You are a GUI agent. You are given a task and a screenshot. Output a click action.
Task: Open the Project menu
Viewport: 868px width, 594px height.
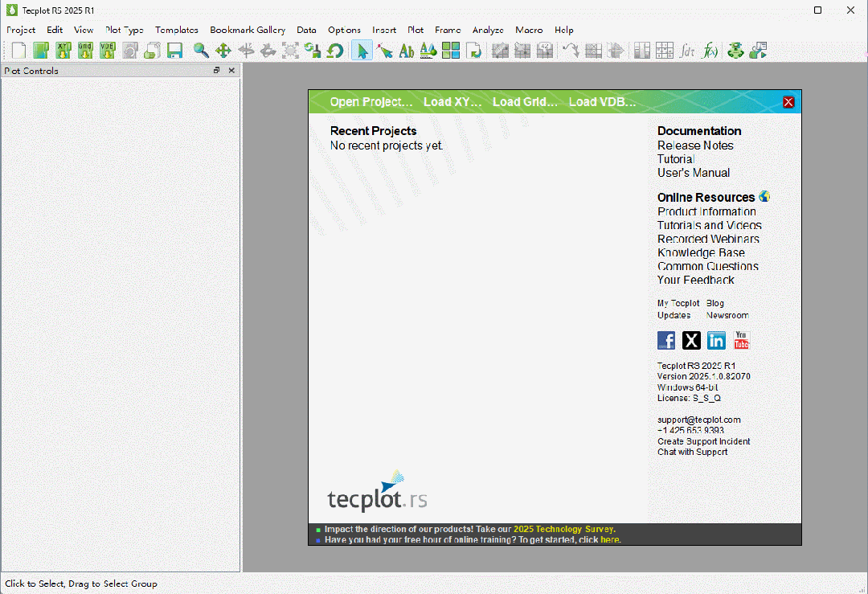pos(21,30)
